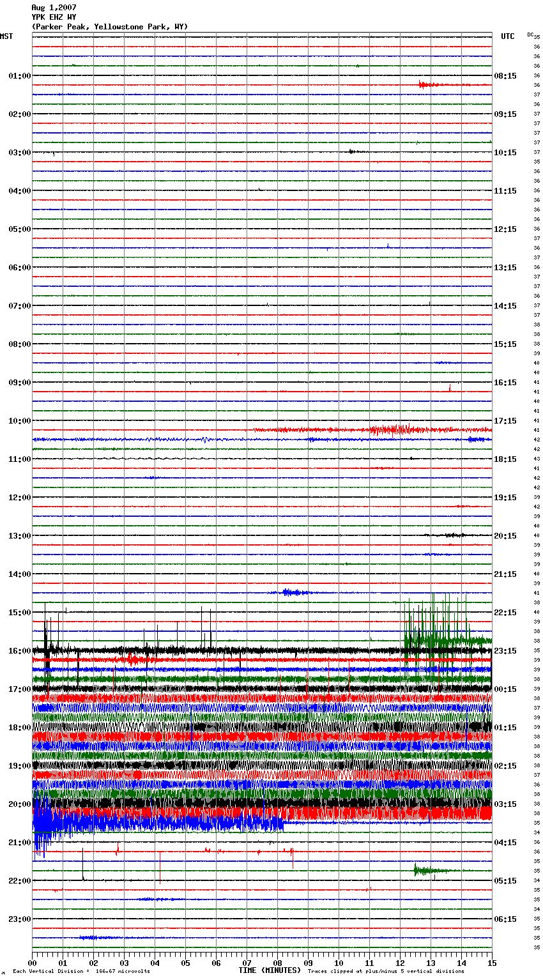Select the MST time label "18:00"

pyautogui.click(x=20, y=728)
